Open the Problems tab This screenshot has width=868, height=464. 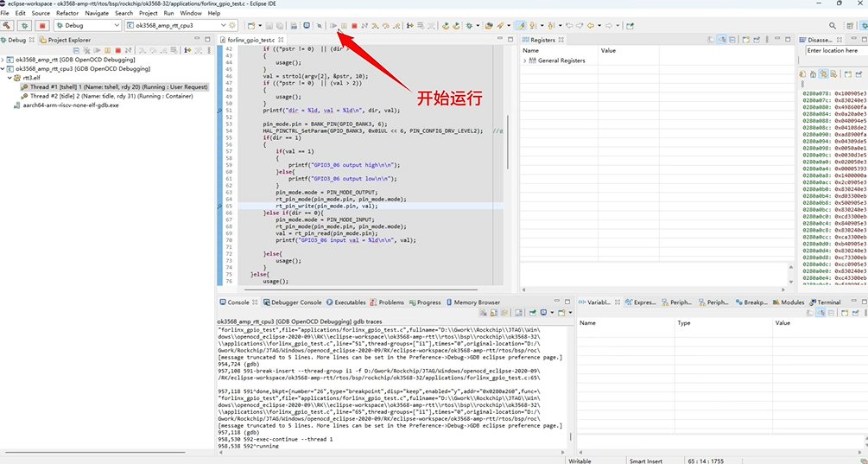[387, 302]
